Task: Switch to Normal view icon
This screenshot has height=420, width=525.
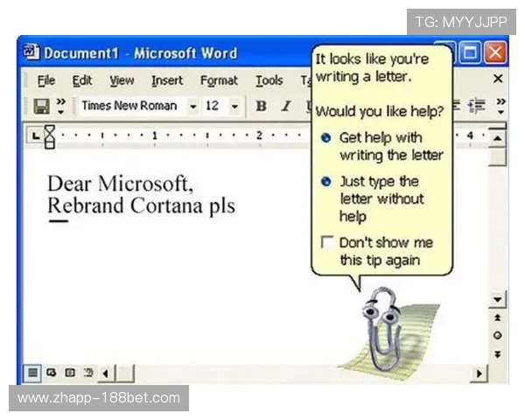Action: [x=32, y=373]
